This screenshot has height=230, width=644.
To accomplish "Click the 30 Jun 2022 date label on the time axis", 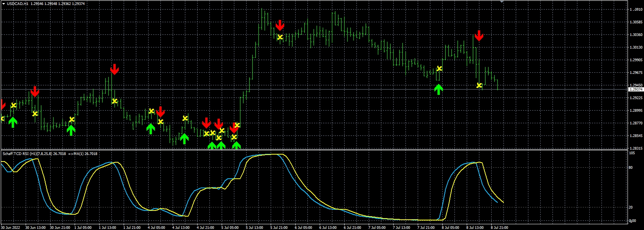I will pyautogui.click(x=10, y=227).
